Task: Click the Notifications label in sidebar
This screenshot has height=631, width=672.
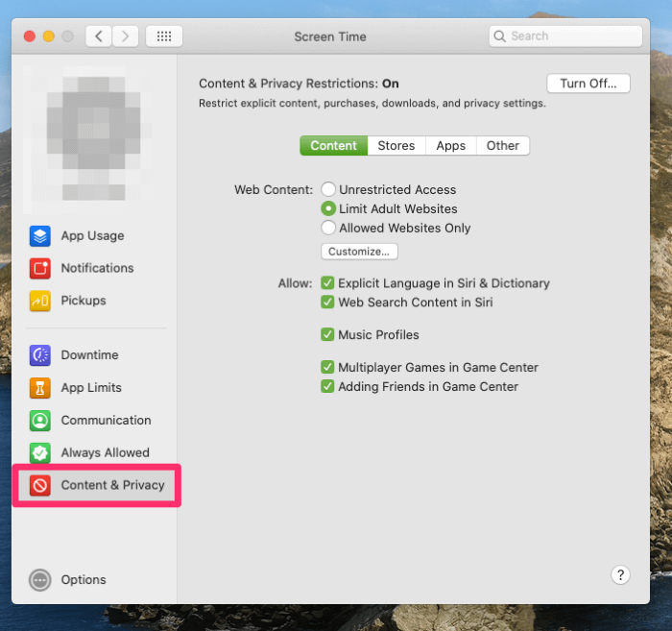Action: click(x=97, y=268)
